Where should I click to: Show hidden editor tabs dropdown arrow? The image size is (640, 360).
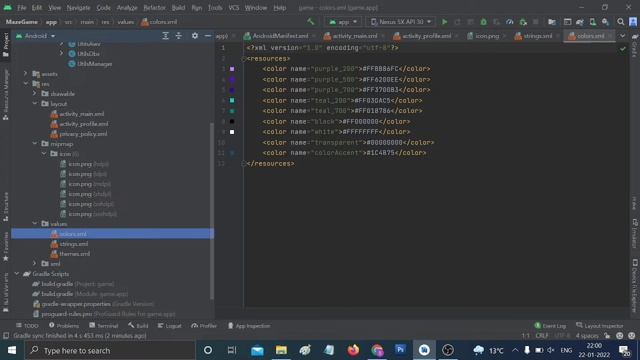622,36
